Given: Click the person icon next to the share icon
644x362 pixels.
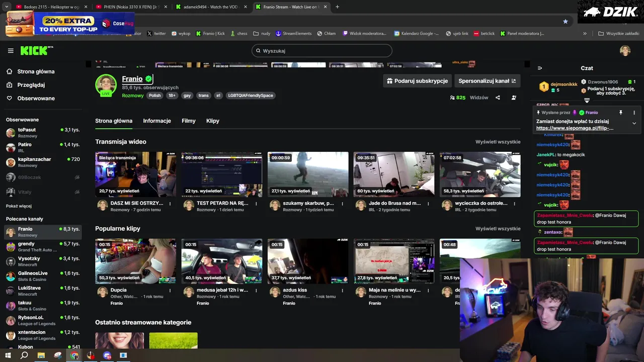Looking at the screenshot, I should 514,98.
